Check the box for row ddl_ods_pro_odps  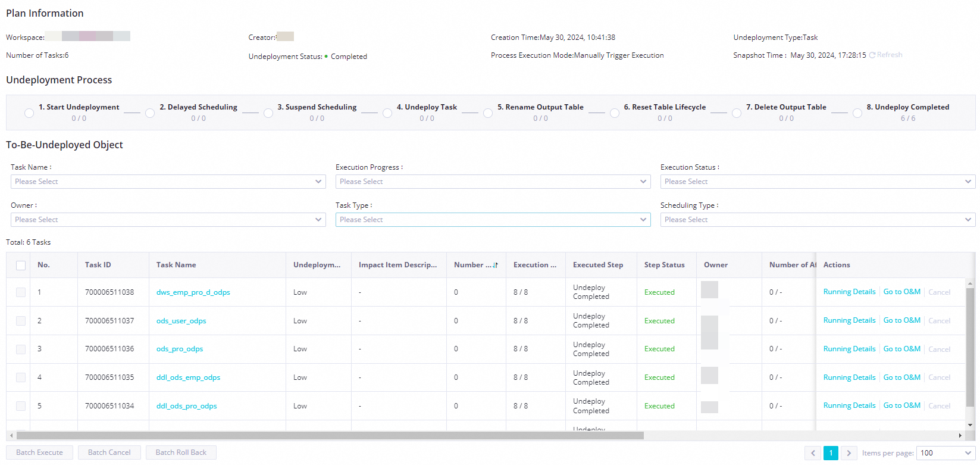pyautogui.click(x=21, y=406)
